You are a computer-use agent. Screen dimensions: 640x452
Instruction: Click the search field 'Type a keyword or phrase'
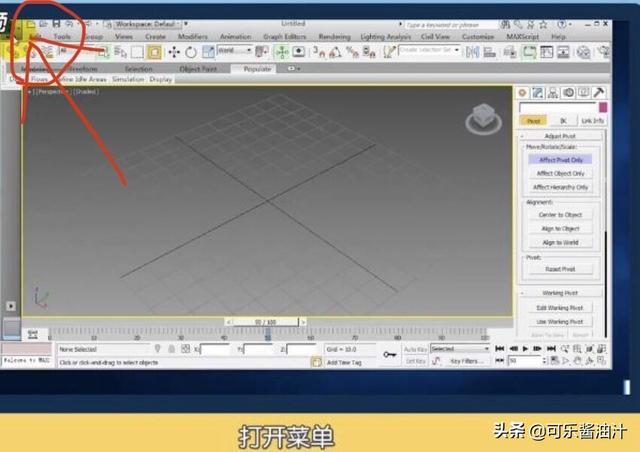[x=449, y=25]
